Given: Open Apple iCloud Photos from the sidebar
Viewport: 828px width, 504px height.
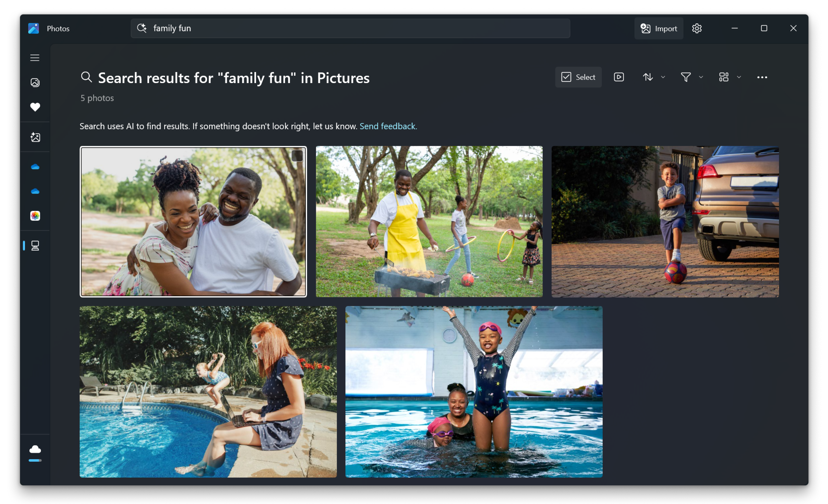Looking at the screenshot, I should pos(35,216).
